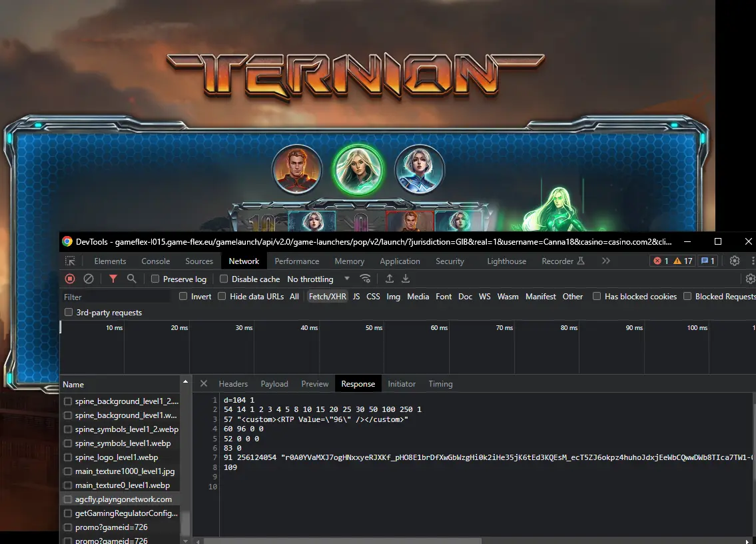Import HAR file upload icon
Screen dimensions: 756x544
(390, 279)
